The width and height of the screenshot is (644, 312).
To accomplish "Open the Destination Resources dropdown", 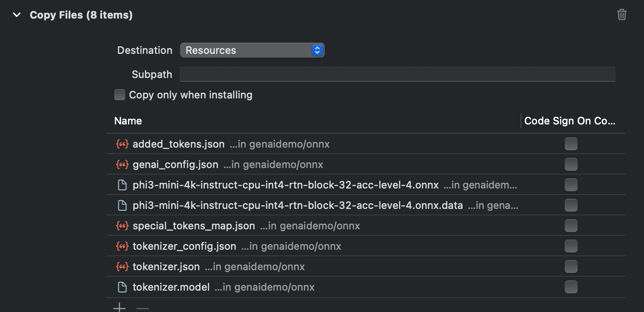I will click(252, 50).
